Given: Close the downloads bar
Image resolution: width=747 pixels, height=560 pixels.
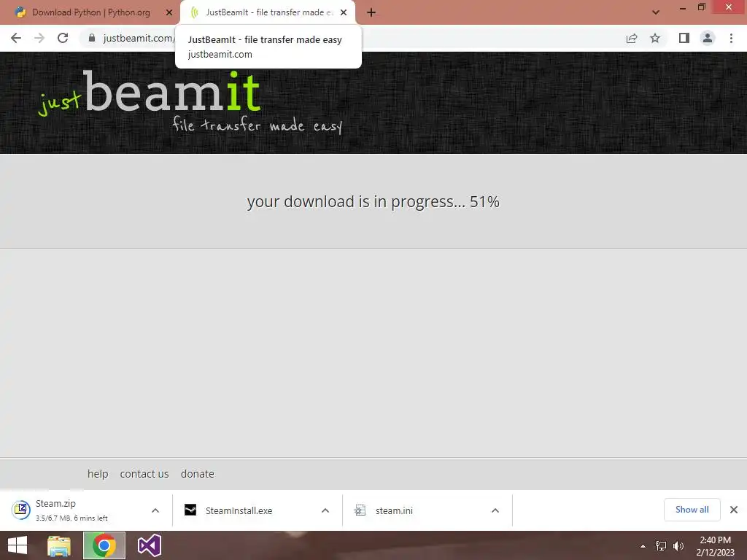Looking at the screenshot, I should click(x=734, y=510).
